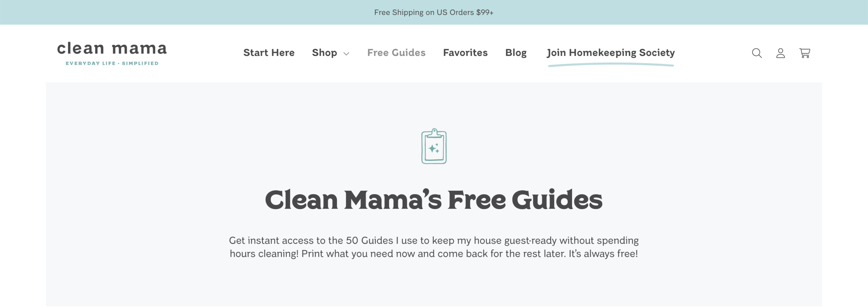This screenshot has width=868, height=308.
Task: Click the person silhouette icon
Action: 781,53
